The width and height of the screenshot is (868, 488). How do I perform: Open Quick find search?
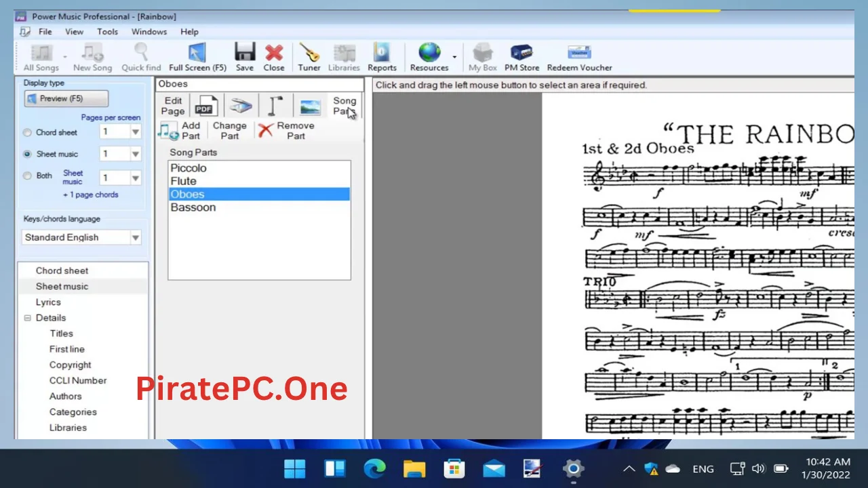coord(141,58)
